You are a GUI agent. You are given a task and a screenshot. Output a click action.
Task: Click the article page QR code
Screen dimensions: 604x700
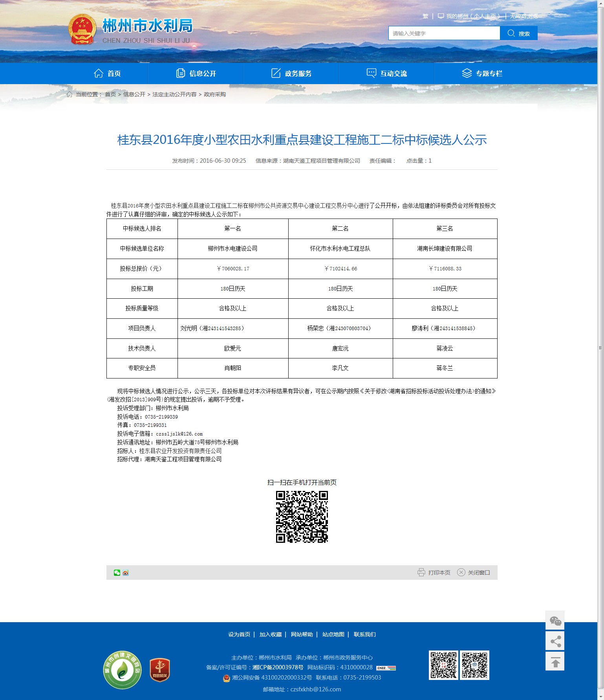click(302, 516)
